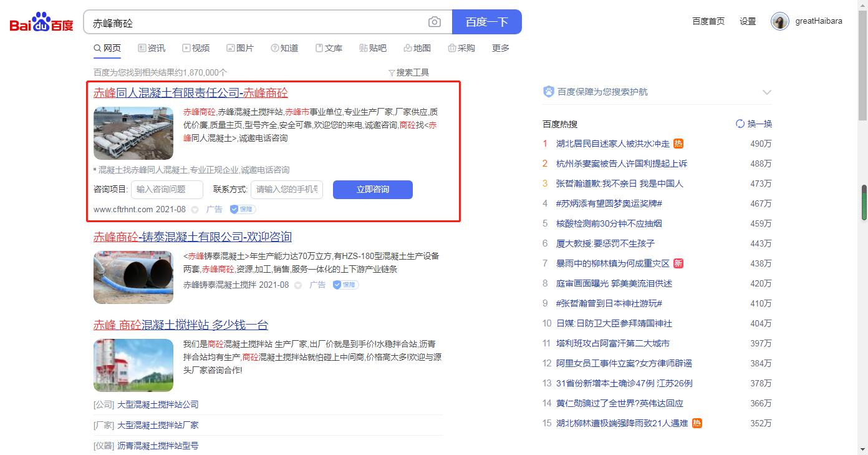Open 搜索工具 filter
868x455 pixels.
coord(408,72)
